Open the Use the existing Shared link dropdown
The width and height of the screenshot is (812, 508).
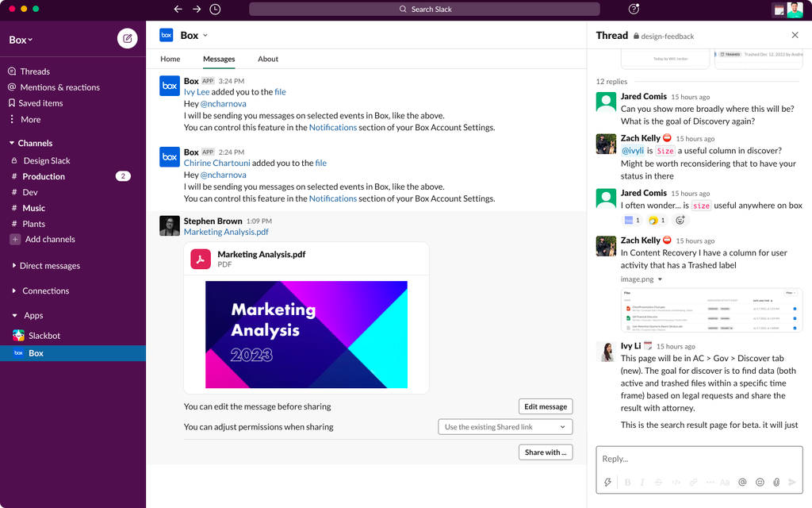505,426
